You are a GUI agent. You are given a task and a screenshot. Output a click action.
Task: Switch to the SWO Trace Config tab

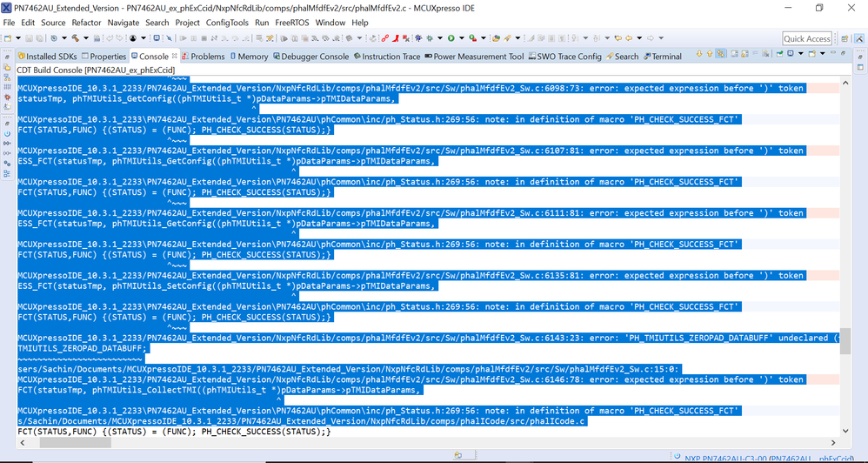click(x=565, y=57)
